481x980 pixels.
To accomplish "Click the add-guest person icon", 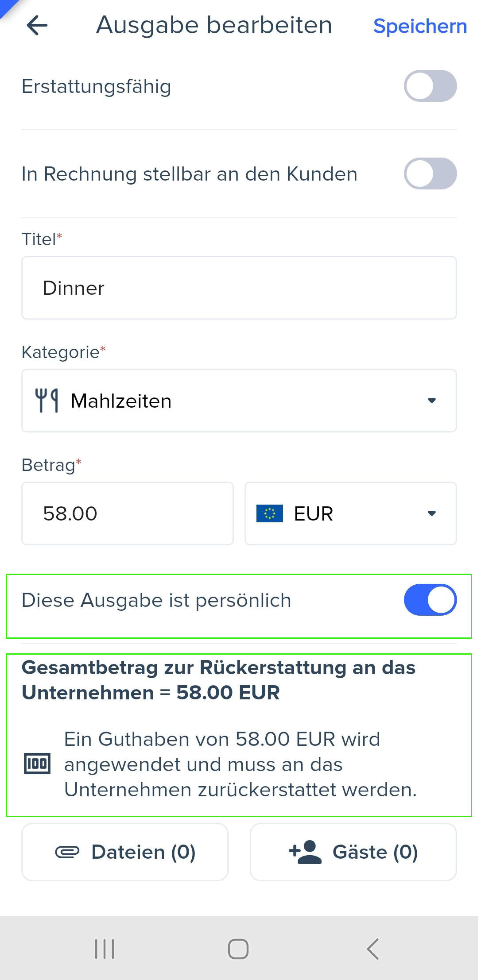I will [x=305, y=852].
